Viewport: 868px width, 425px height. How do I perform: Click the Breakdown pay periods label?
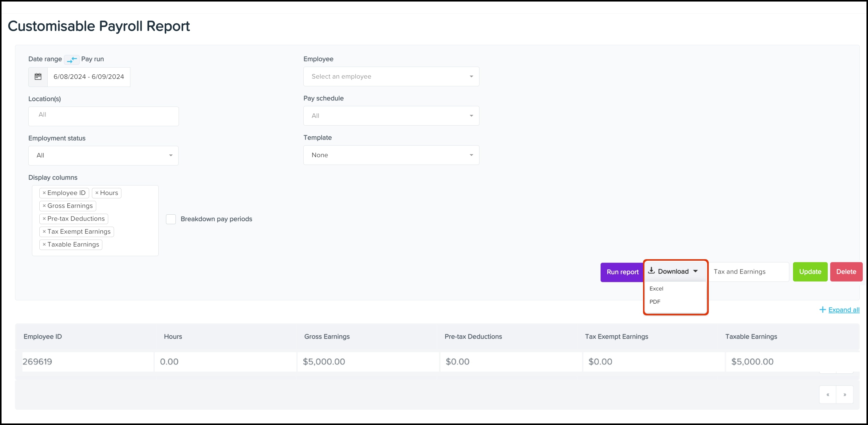point(216,219)
